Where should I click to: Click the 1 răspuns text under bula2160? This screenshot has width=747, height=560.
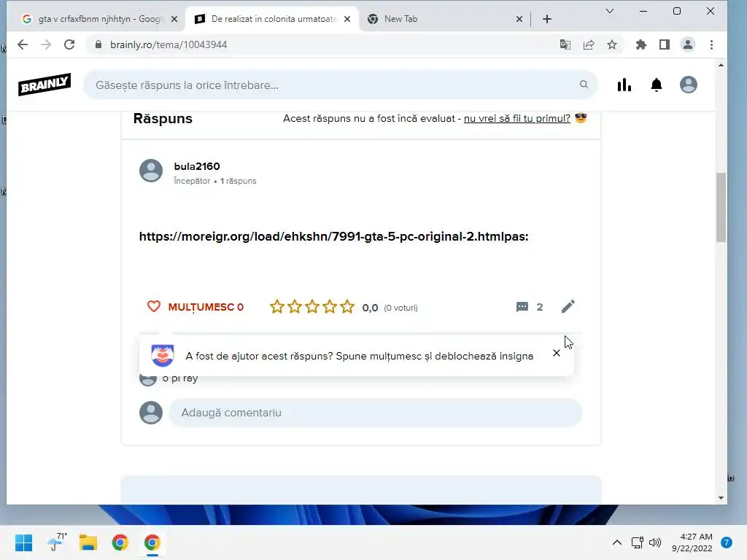pyautogui.click(x=239, y=181)
